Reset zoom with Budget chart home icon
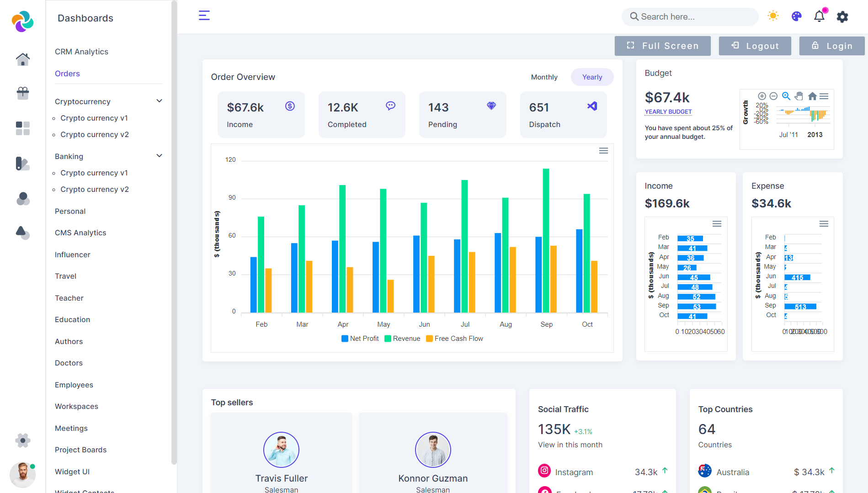Screen dimensions: 868x493 [x=812, y=96]
